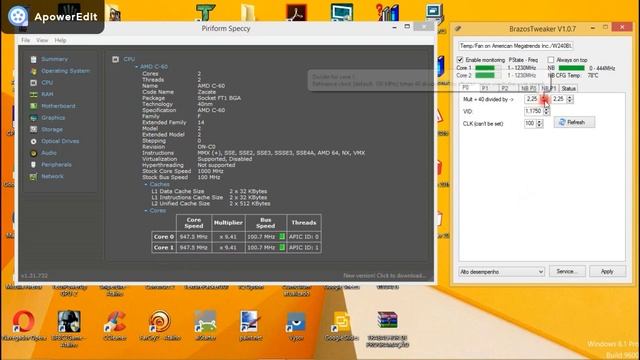Click stepper arrows of second Mult divider field

click(570, 99)
